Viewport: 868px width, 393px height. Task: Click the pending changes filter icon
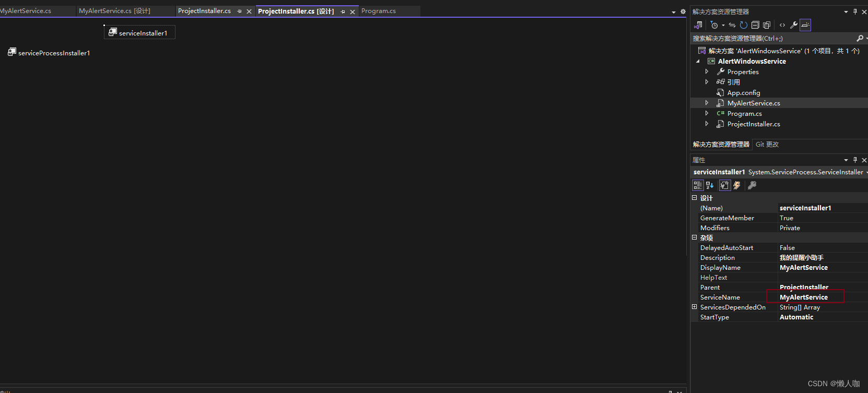click(x=714, y=25)
